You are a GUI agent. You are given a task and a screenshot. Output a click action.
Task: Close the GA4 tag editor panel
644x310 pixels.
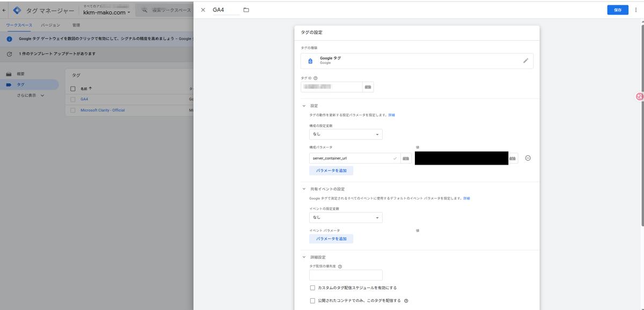pyautogui.click(x=203, y=10)
